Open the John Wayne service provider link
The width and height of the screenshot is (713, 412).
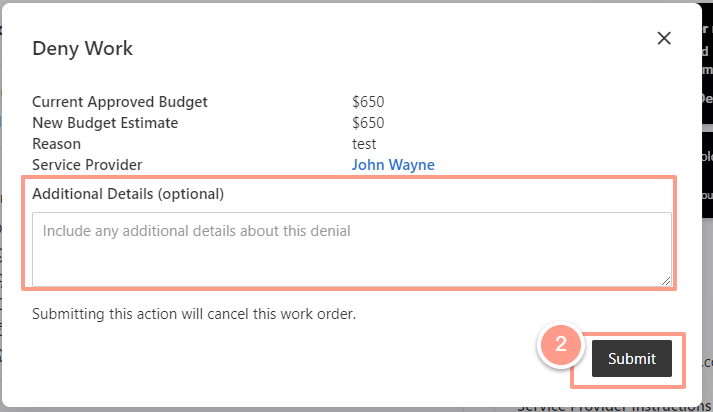pyautogui.click(x=393, y=165)
